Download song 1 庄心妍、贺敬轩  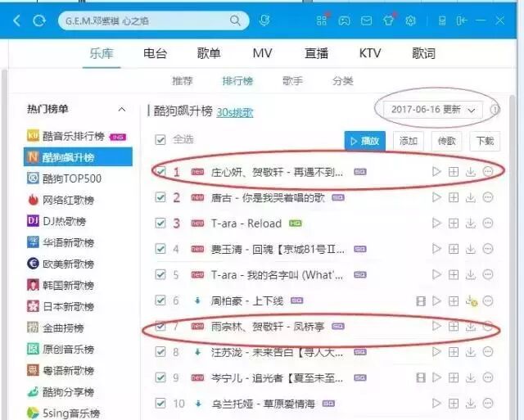coord(471,172)
